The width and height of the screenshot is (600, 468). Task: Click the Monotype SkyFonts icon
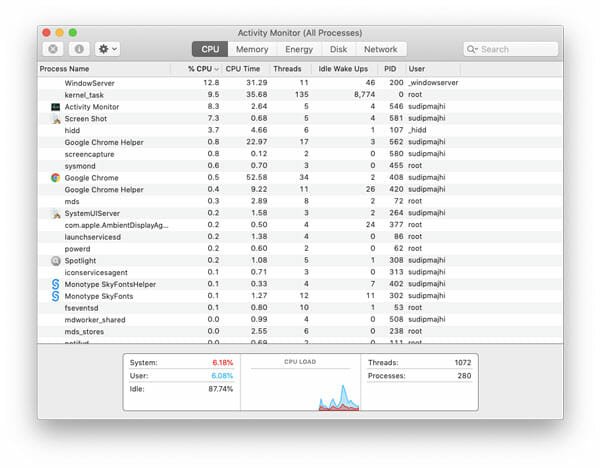point(55,296)
